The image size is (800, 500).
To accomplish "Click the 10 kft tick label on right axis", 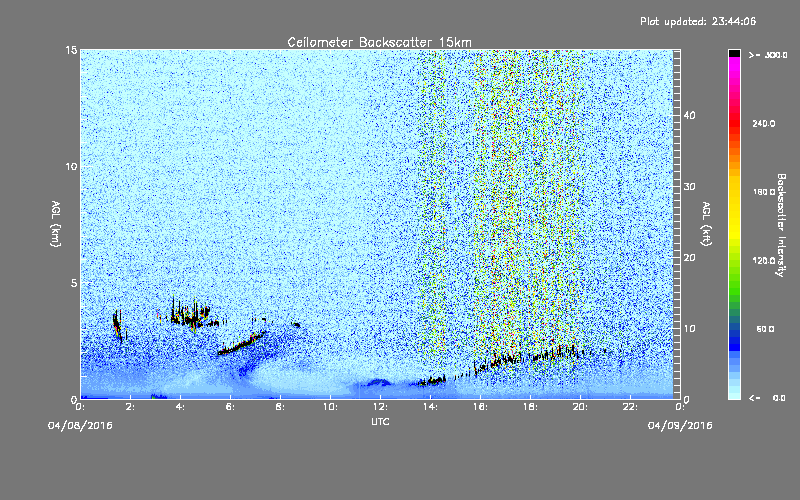I will [689, 329].
